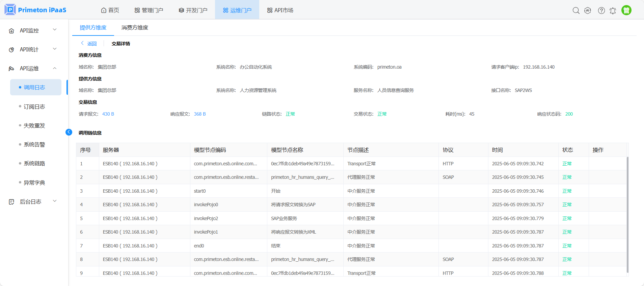This screenshot has width=644, height=286.
Task: Open the 430 B request message link
Action: tap(108, 114)
